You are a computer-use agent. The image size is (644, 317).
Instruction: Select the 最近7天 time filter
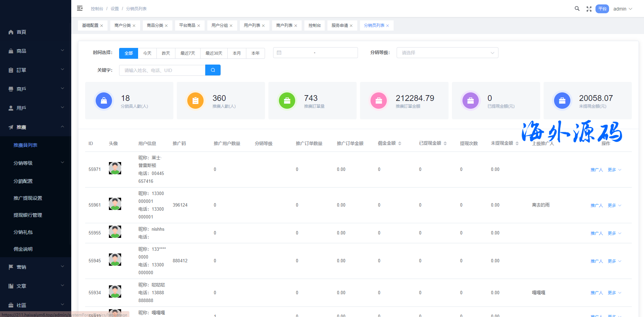click(x=188, y=53)
